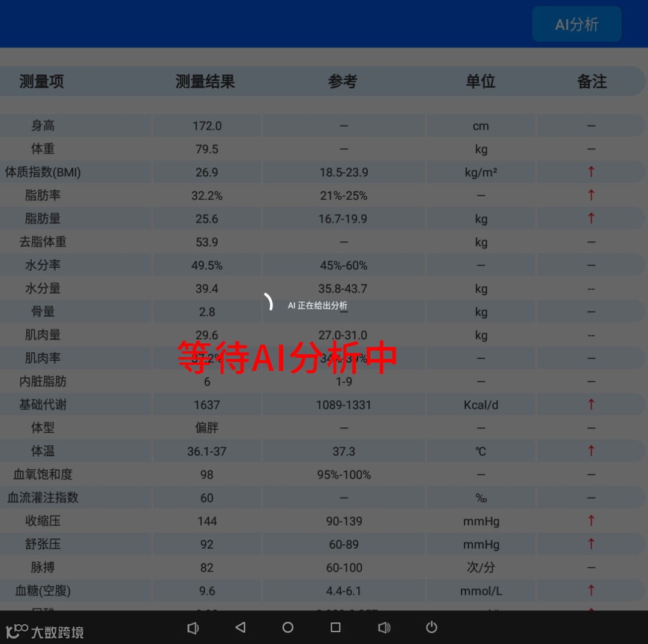Click the Kcal/d unit cell
The width and height of the screenshot is (648, 644).
click(x=481, y=405)
